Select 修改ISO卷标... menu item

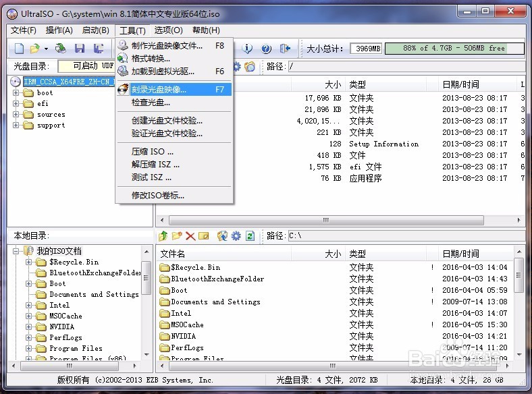(174, 195)
